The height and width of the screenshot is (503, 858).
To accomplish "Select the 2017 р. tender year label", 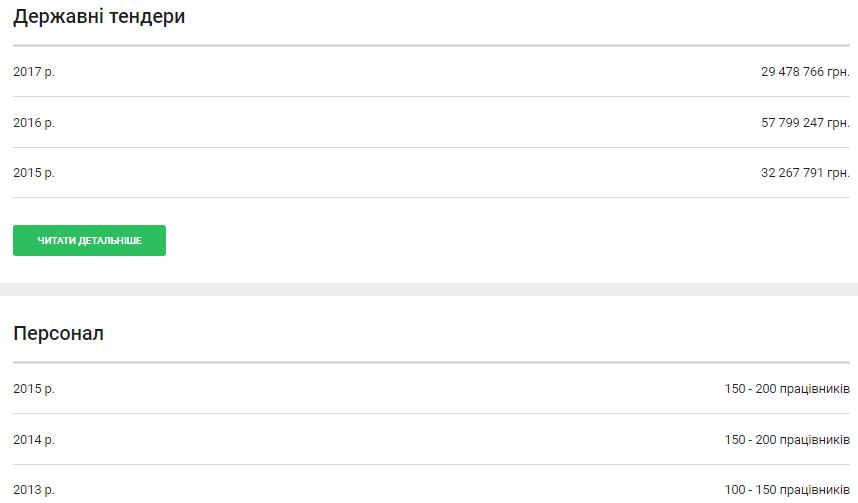I will click(x=34, y=72).
